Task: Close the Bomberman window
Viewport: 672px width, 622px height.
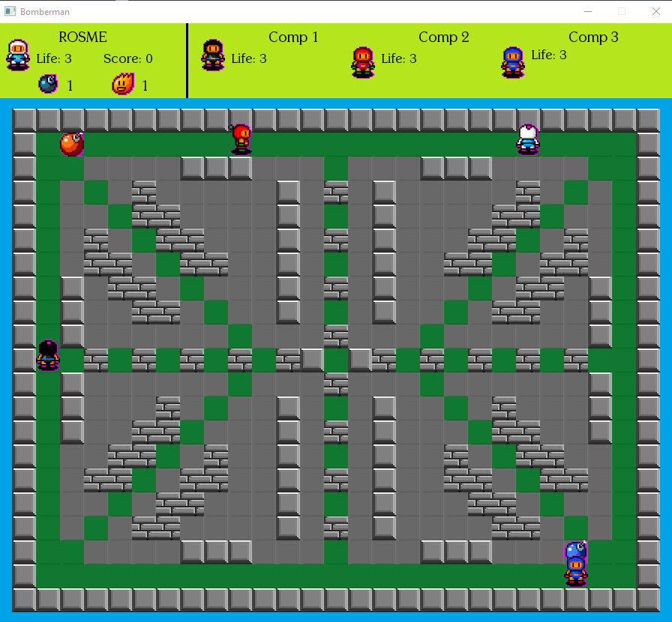Action: (656, 11)
